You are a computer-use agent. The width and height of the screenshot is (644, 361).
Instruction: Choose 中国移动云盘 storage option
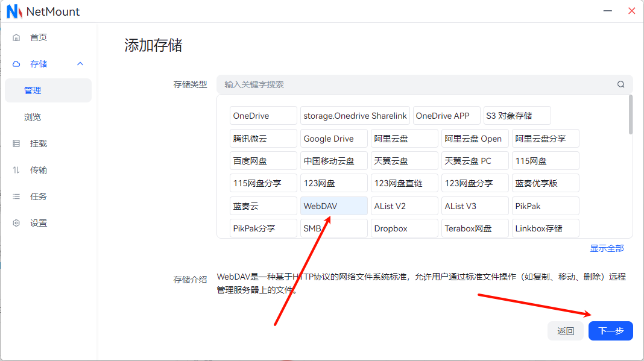click(x=334, y=160)
